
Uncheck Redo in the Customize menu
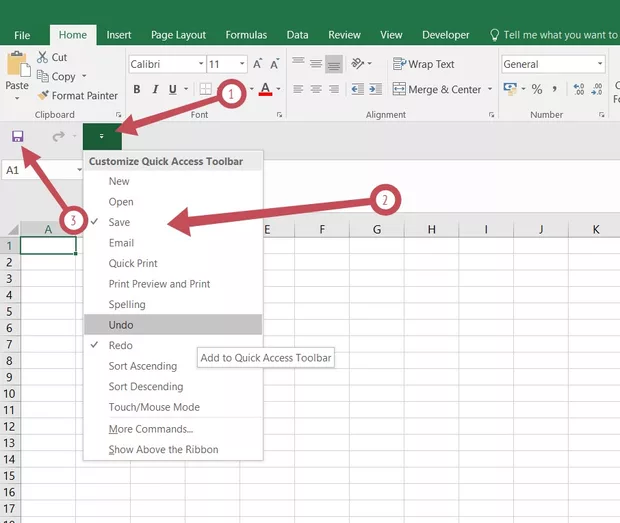click(120, 345)
